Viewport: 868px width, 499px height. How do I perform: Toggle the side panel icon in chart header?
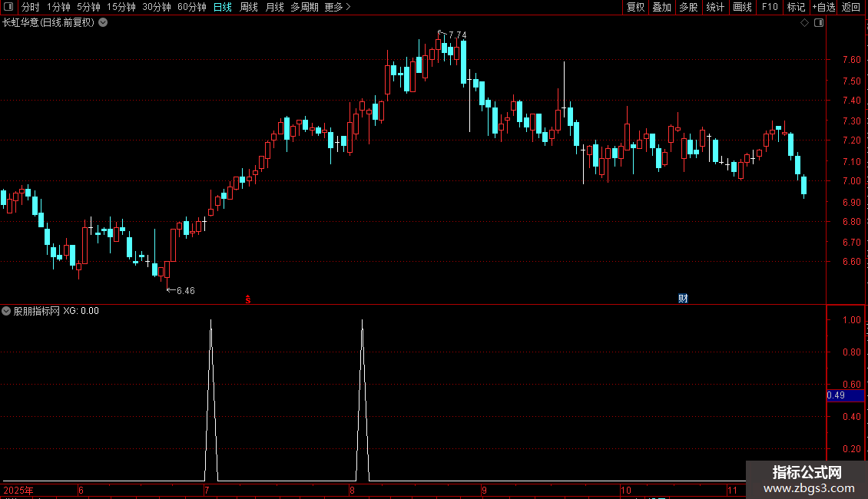point(819,23)
